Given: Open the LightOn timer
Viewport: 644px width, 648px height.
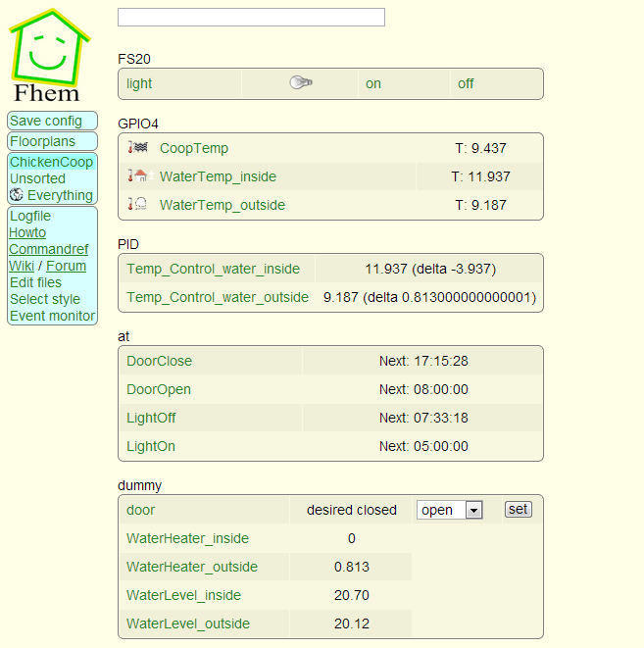Looking at the screenshot, I should (x=151, y=446).
